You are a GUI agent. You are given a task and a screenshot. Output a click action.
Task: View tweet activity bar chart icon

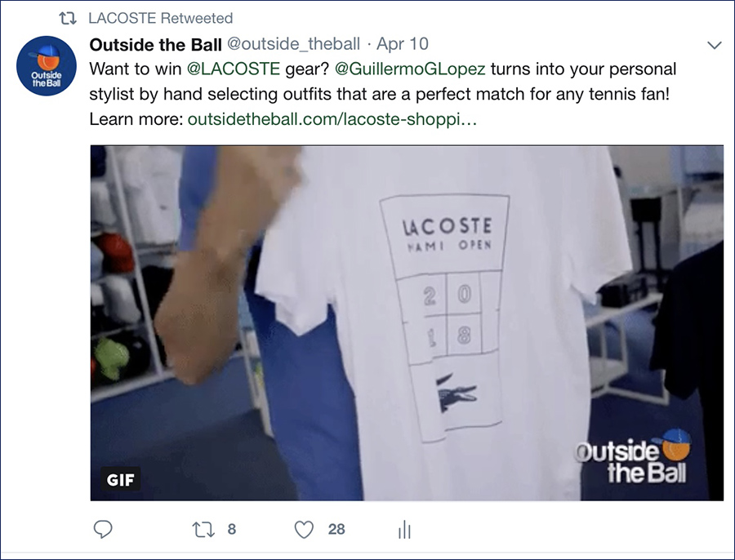tap(404, 530)
